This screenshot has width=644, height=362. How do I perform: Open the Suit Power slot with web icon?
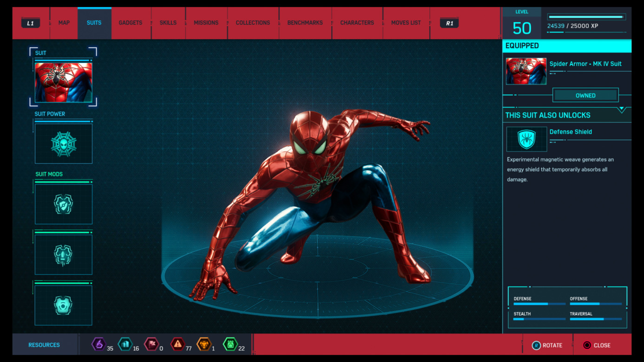64,143
